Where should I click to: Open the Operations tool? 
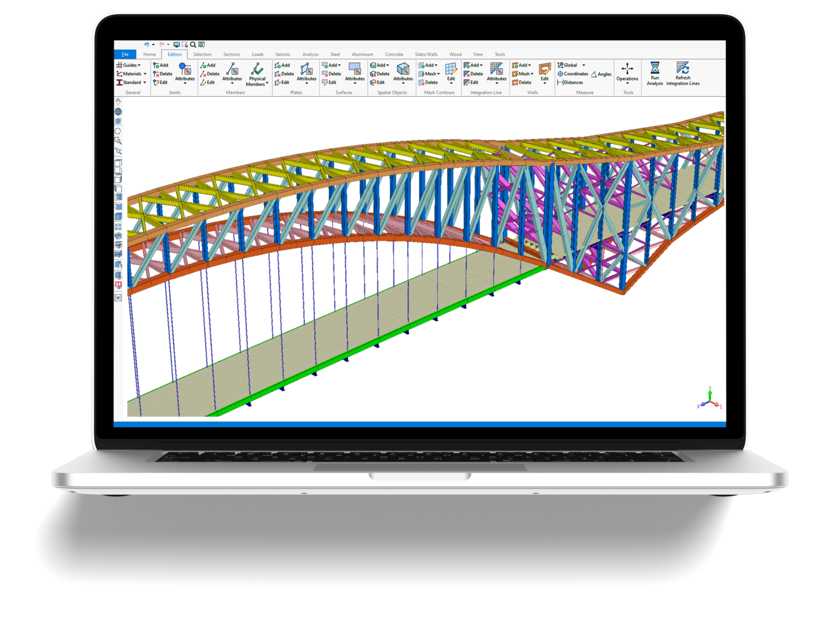[x=627, y=72]
